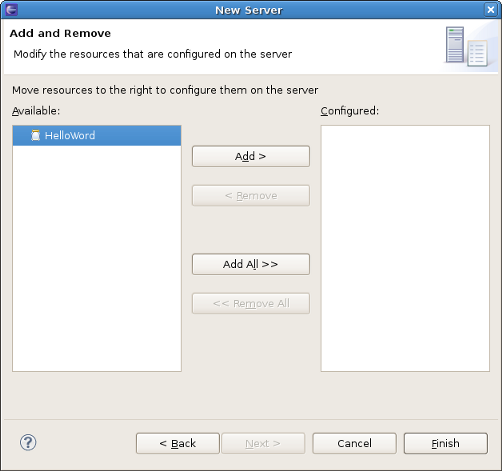The image size is (502, 471).
Task: Click inside the empty Configured list
Action: [405, 248]
